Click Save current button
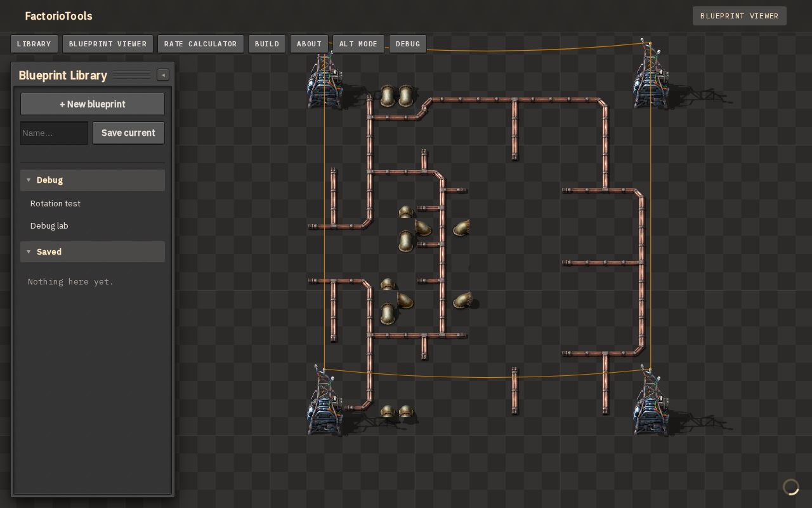Screen dimensions: 812x508 point(128,133)
